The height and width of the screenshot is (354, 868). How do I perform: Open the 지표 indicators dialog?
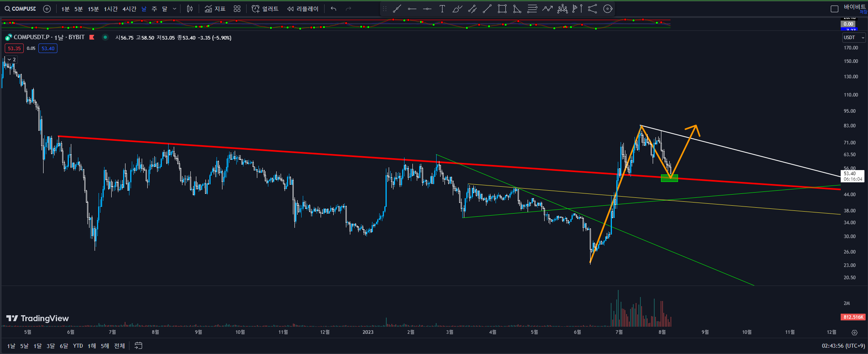pos(215,9)
